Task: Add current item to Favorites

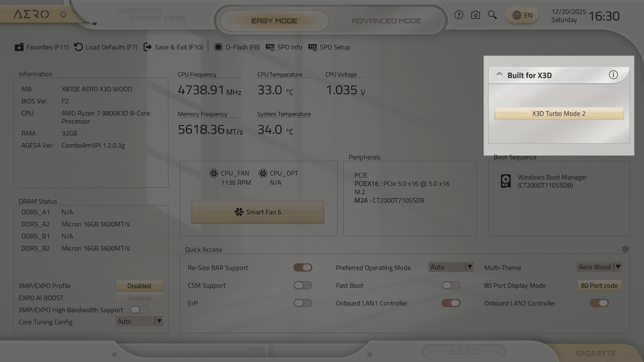Action: pyautogui.click(x=41, y=47)
